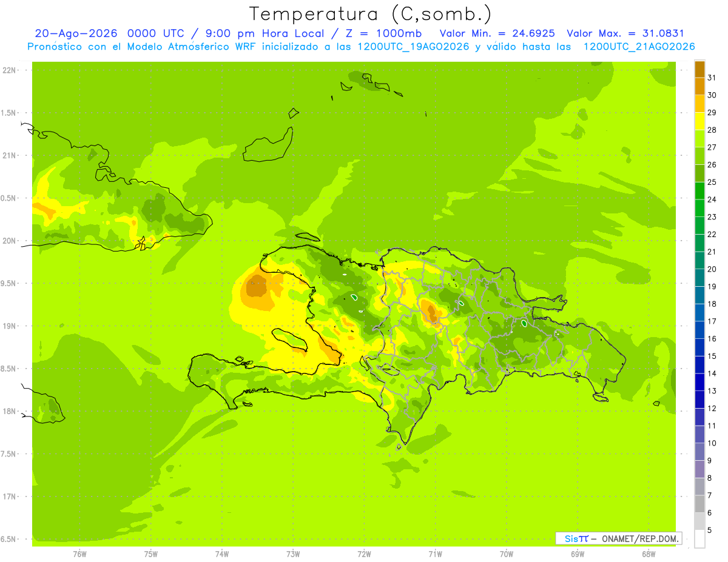The width and height of the screenshot is (728, 562).
Task: Click the "18N" latitude axis label
Action: click(9, 411)
